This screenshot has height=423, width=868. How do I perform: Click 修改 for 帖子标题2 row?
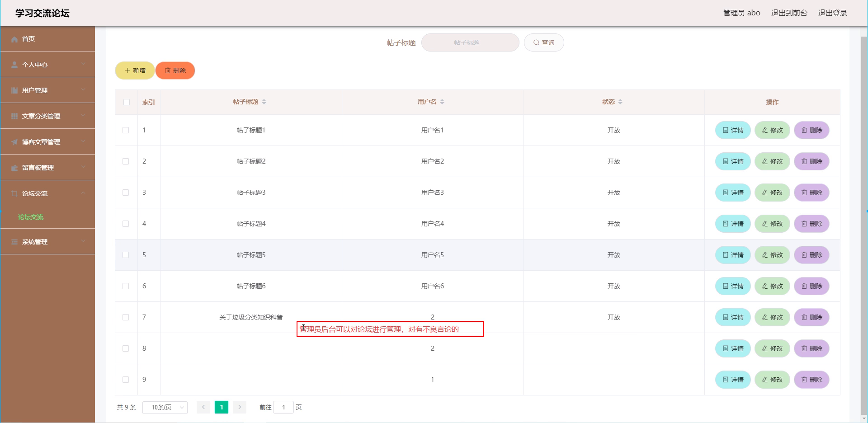point(772,161)
